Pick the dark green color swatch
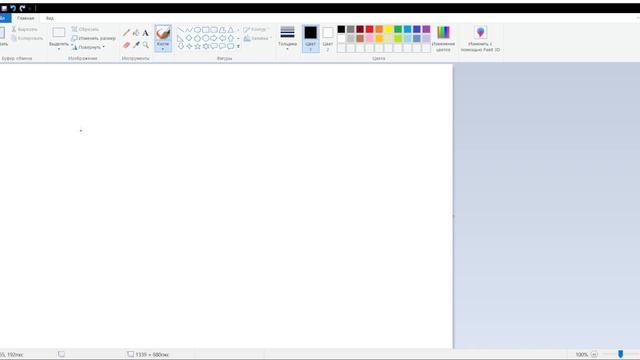 [x=398, y=29]
